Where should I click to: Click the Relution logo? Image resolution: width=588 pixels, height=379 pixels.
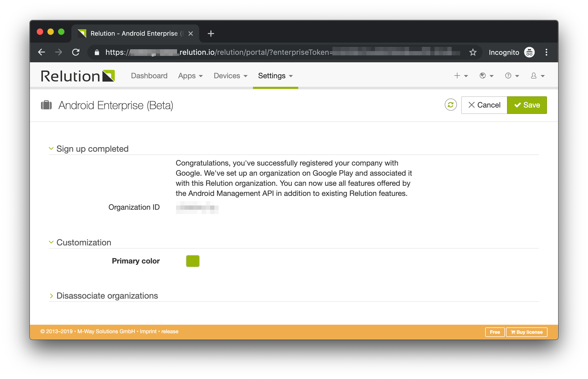(78, 76)
